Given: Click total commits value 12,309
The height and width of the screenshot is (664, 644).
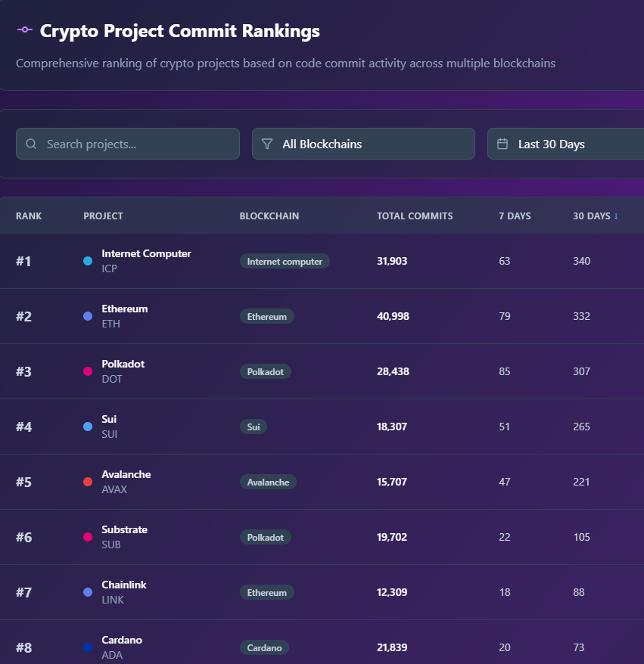Looking at the screenshot, I should (392, 592).
